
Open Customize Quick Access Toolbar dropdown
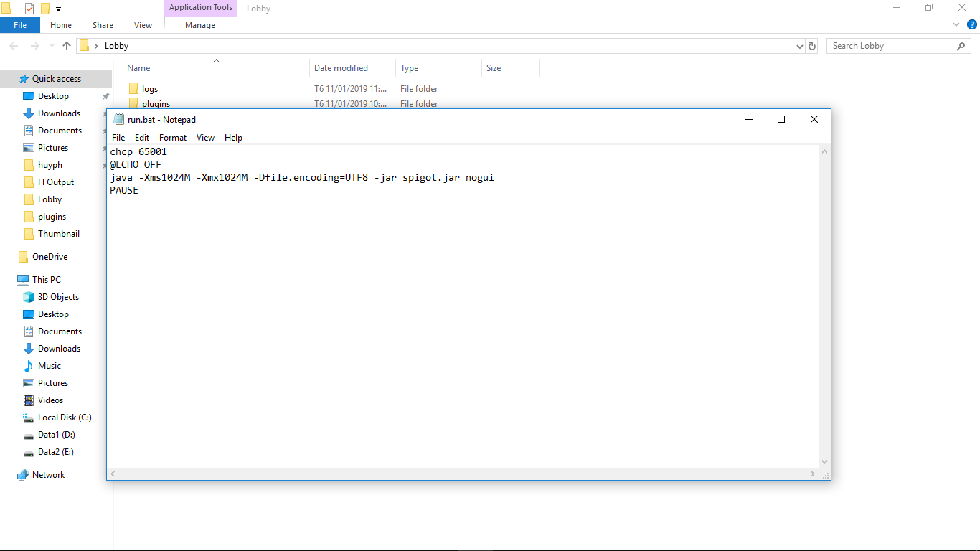coord(58,9)
